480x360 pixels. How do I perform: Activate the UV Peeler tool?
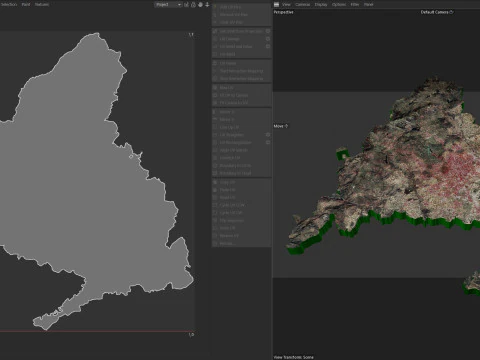coord(242,63)
